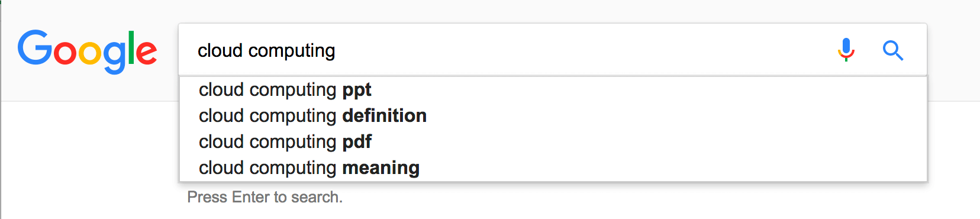The width and height of the screenshot is (980, 219).
Task: Open the Google logo homepage link
Action: click(x=88, y=51)
